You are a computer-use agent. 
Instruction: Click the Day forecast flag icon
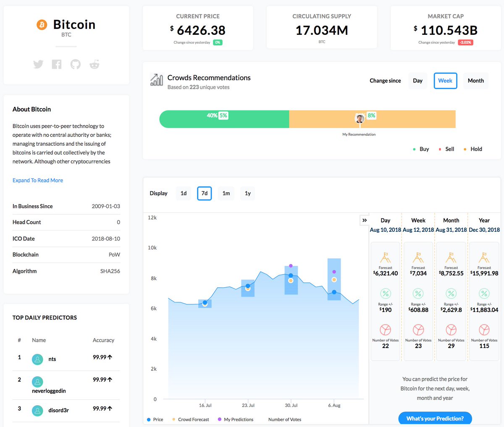pyautogui.click(x=385, y=258)
